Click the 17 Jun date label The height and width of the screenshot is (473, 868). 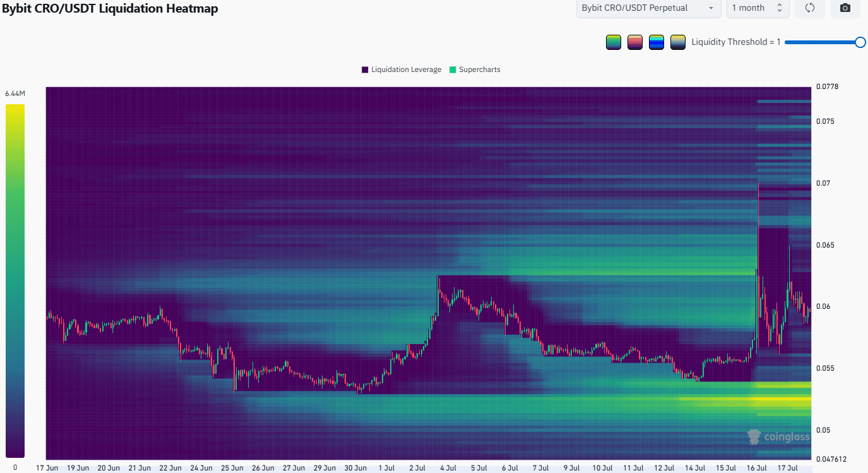[47, 468]
